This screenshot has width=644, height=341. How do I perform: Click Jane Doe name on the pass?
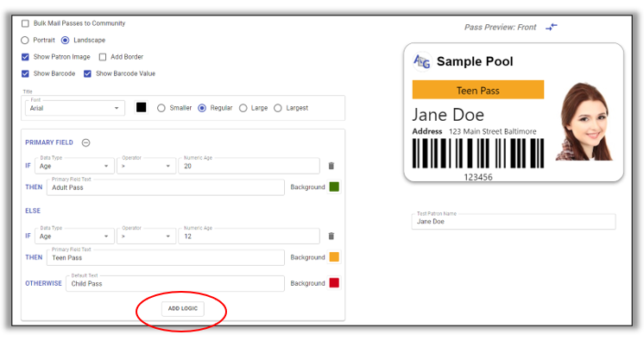click(x=448, y=115)
